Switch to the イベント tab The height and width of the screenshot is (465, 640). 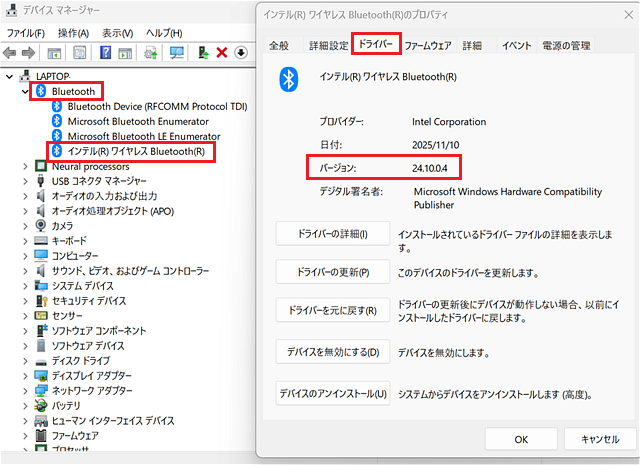click(517, 46)
